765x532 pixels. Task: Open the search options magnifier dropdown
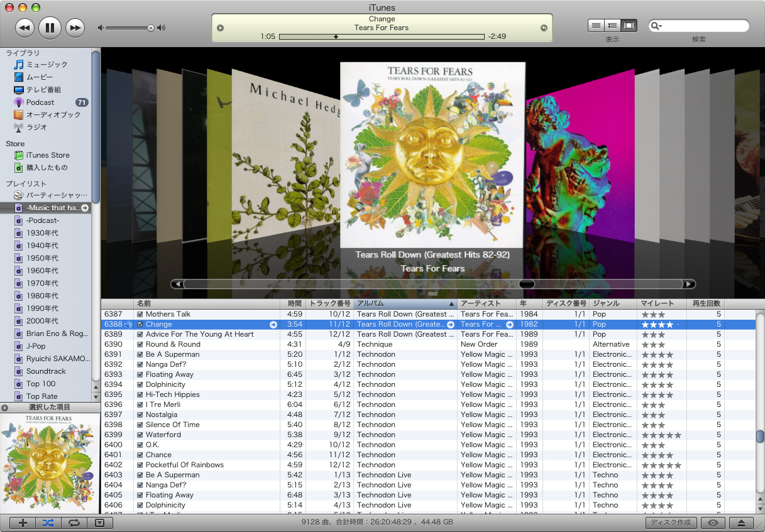pyautogui.click(x=657, y=26)
